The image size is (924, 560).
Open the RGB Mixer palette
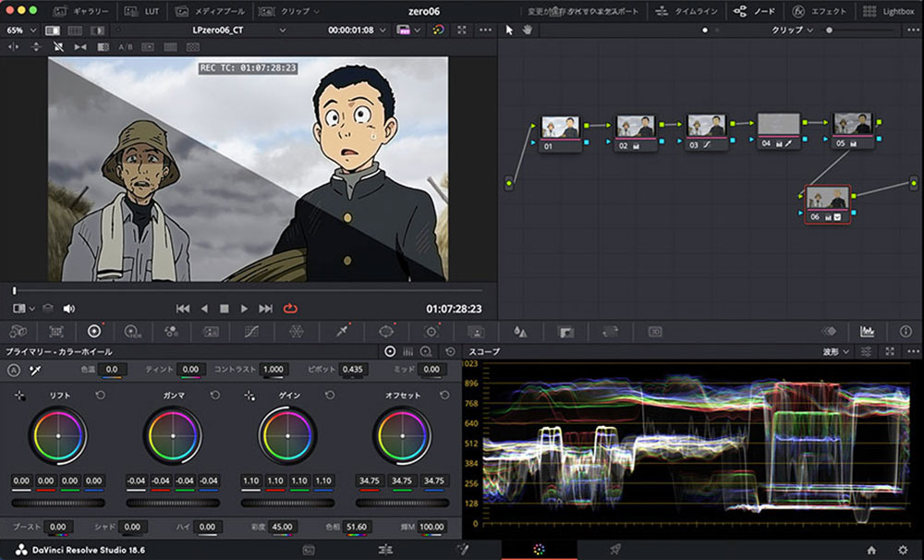172,331
